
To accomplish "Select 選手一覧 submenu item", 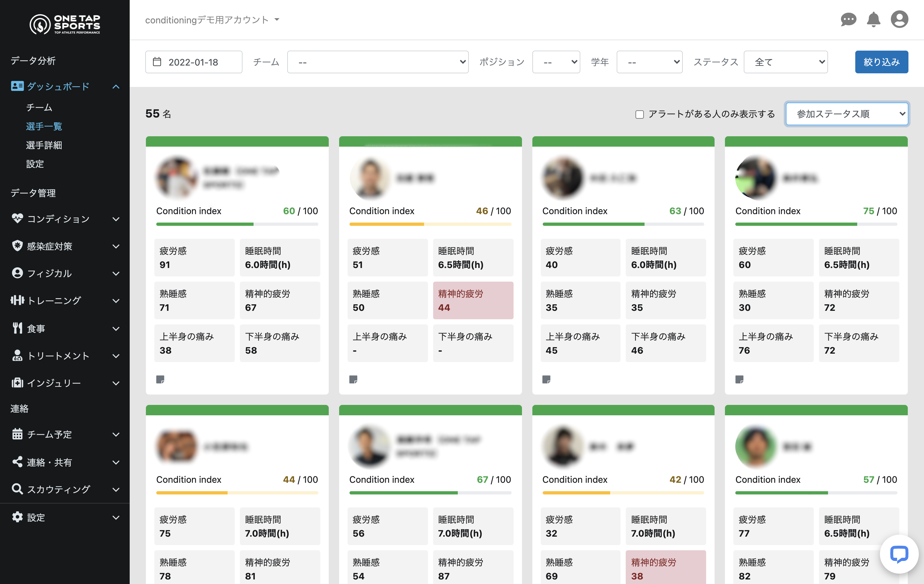I will click(x=44, y=126).
